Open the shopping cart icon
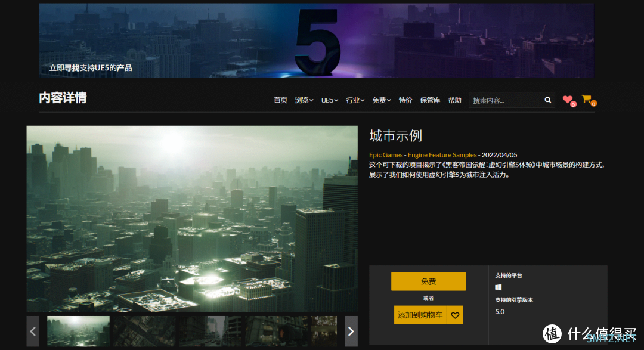Viewport: 644px width, 350px height. (x=589, y=100)
